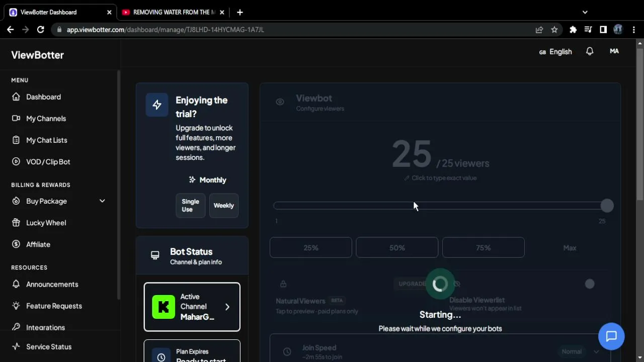Choose the Weekly plan
Viewport: 644px width, 362px height.
coord(224,206)
